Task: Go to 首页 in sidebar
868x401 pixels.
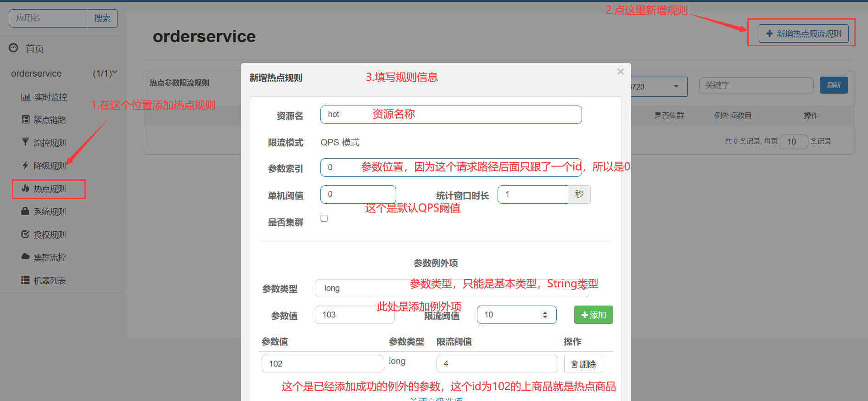Action: pyautogui.click(x=34, y=48)
